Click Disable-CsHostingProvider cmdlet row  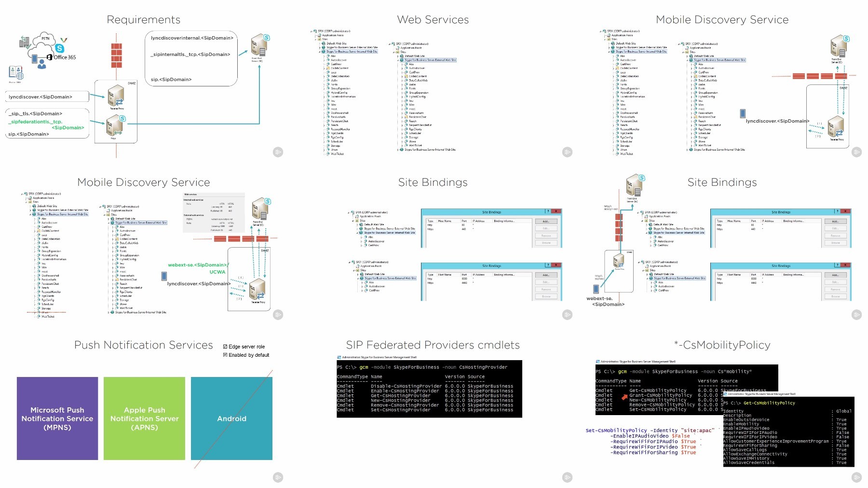425,386
